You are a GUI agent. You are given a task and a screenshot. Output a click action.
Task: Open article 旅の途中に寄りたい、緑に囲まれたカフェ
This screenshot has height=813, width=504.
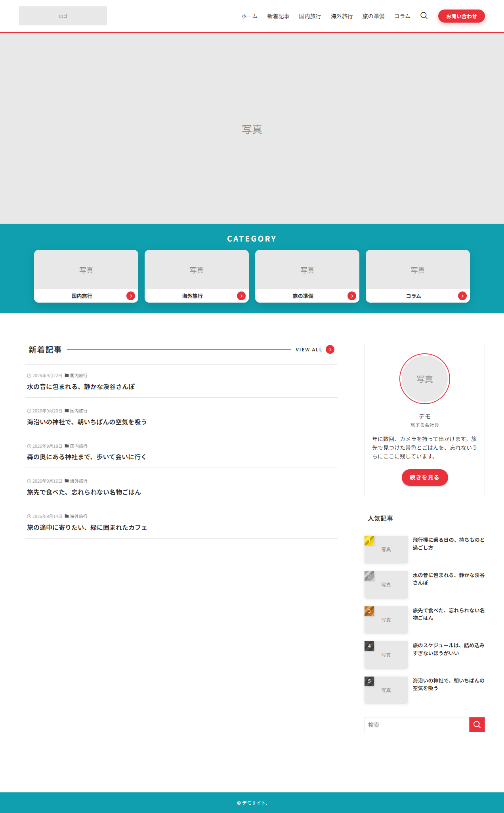pyautogui.click(x=87, y=527)
